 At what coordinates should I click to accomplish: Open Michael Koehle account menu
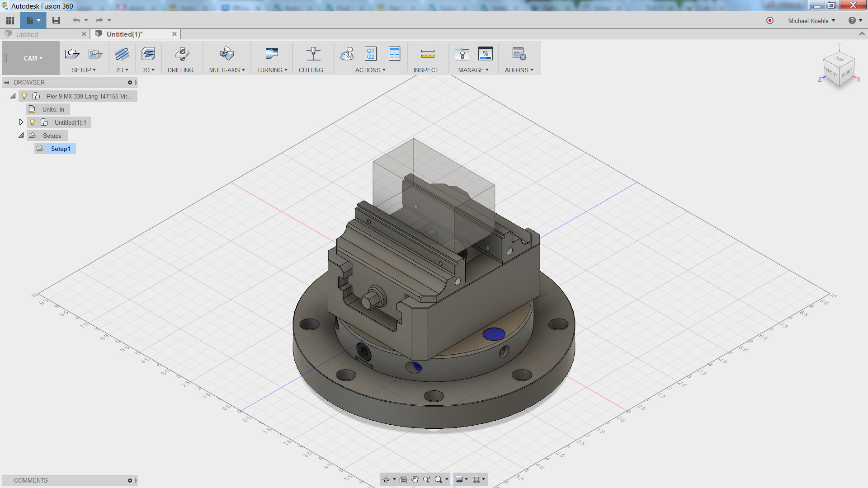point(812,21)
